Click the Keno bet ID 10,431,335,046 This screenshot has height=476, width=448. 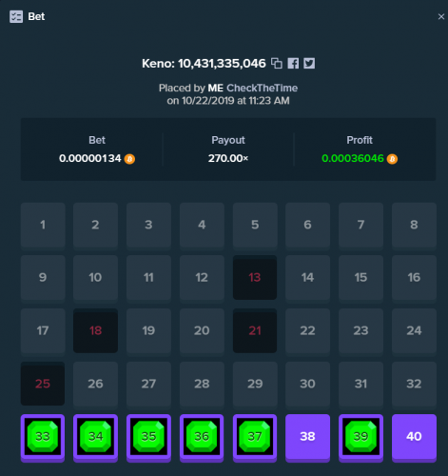(x=222, y=64)
